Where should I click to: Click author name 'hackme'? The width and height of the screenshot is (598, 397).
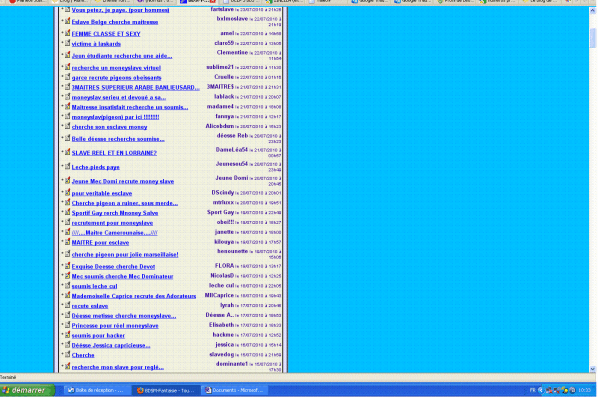click(x=223, y=335)
